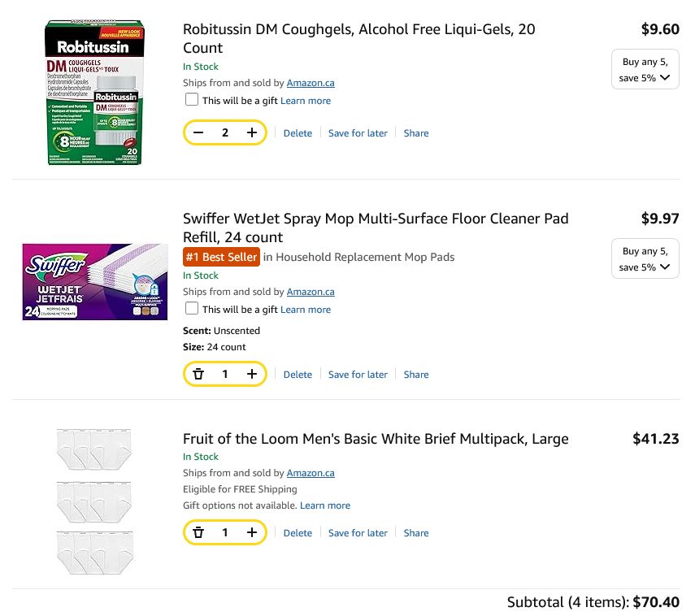The width and height of the screenshot is (695, 616).
Task: Click the trash icon for Fruit of the Loom briefs
Action: (x=199, y=532)
